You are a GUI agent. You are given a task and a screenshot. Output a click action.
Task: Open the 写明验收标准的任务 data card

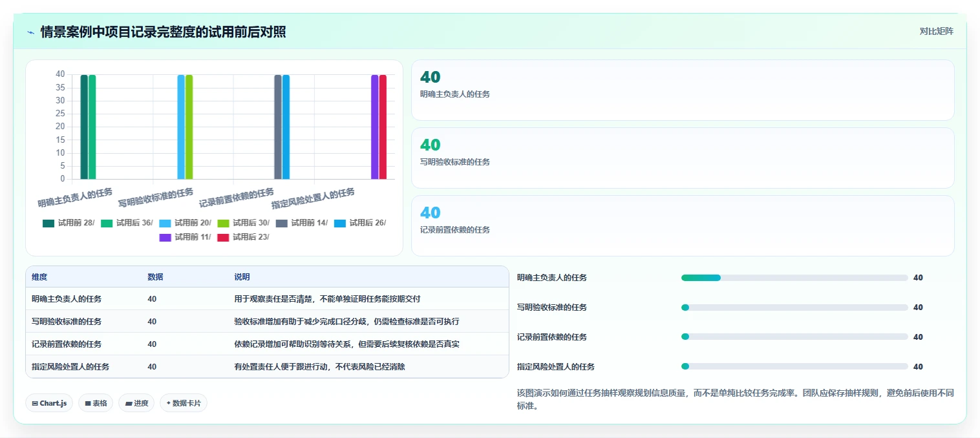[683, 158]
